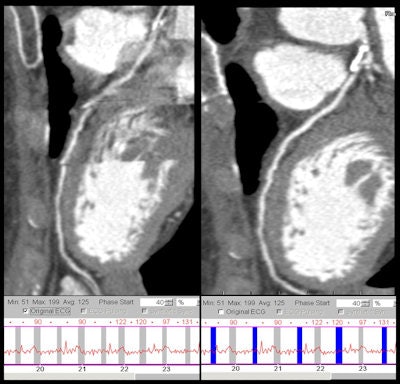Screen dimensions: 400x384
Task: Check Original ECG in the right panel
Action: click(x=221, y=312)
